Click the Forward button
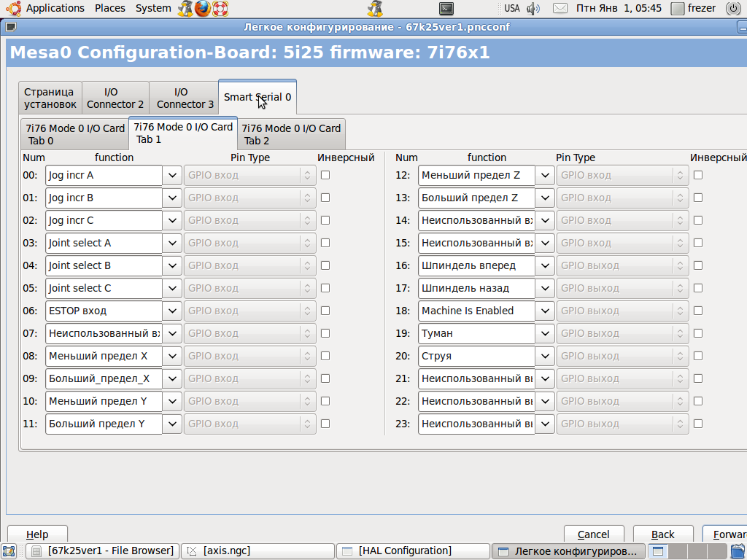The height and width of the screenshot is (560, 747). [x=725, y=534]
